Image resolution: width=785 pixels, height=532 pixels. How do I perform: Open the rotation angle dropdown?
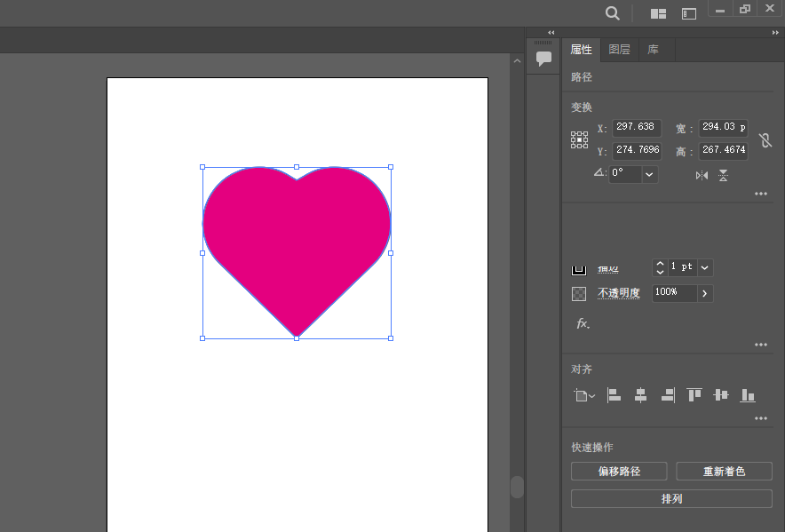(x=649, y=174)
